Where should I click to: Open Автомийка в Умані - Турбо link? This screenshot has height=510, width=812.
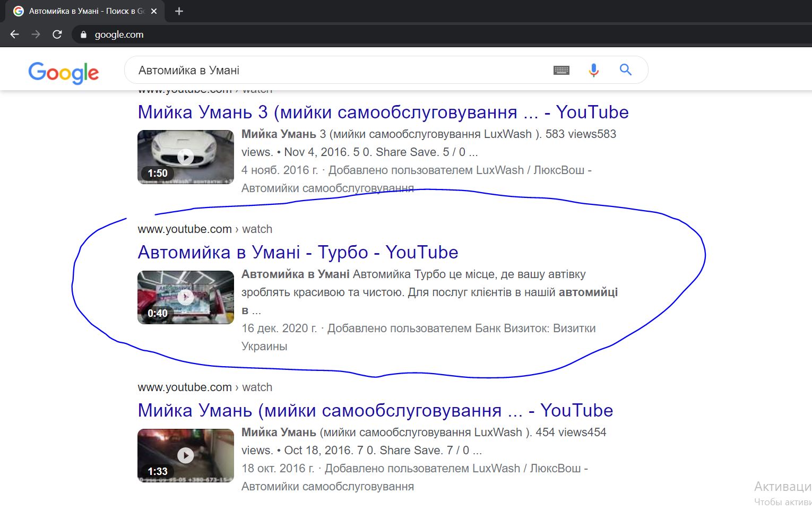pyautogui.click(x=298, y=252)
